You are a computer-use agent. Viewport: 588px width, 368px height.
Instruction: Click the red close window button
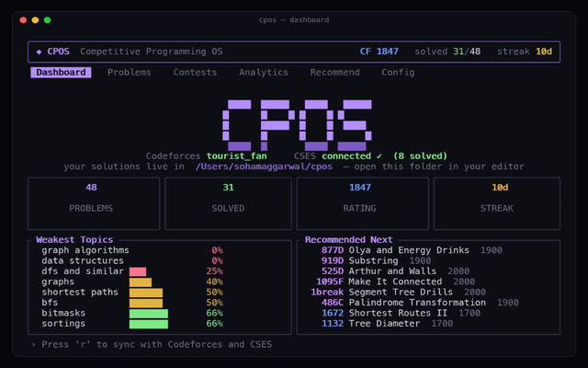pos(23,20)
